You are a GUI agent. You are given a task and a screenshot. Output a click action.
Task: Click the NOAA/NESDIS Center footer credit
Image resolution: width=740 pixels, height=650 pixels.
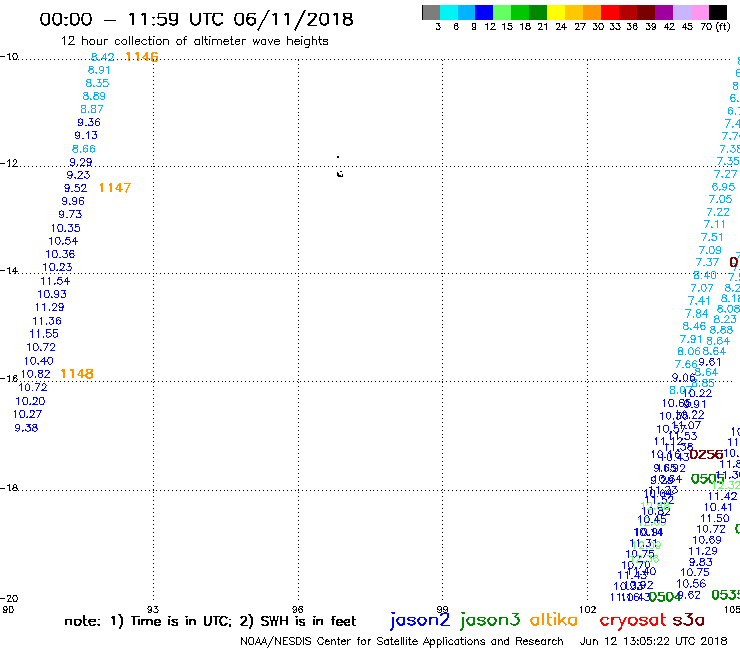click(x=402, y=641)
